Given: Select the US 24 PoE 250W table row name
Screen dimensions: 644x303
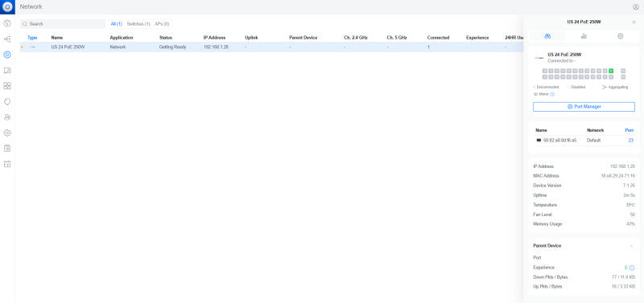Looking at the screenshot, I should (x=68, y=47).
